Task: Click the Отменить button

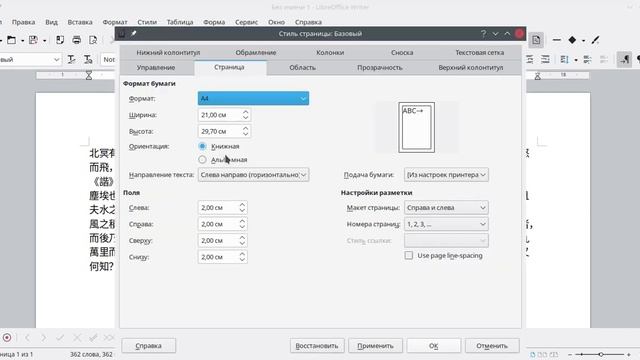Action: 492,346
